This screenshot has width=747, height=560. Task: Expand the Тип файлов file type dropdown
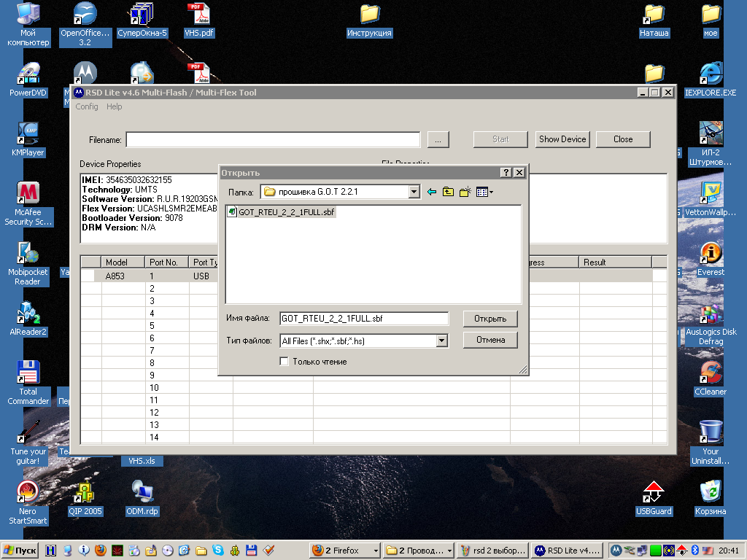[x=441, y=341]
